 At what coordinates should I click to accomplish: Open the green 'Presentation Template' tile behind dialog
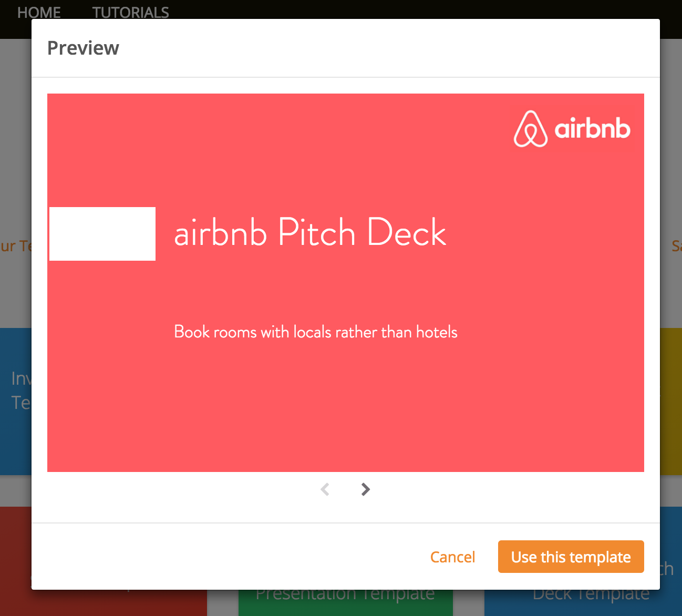(346, 602)
